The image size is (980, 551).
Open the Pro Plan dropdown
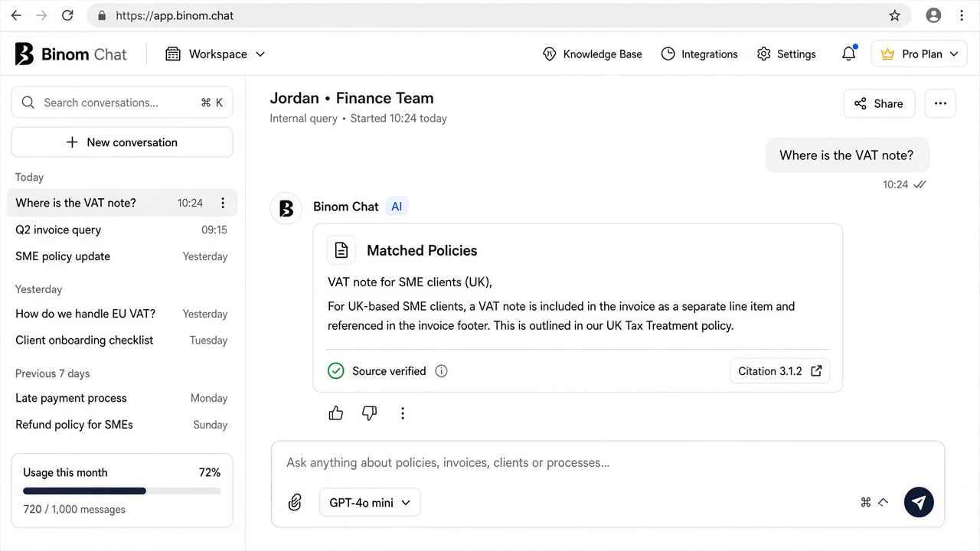click(920, 54)
